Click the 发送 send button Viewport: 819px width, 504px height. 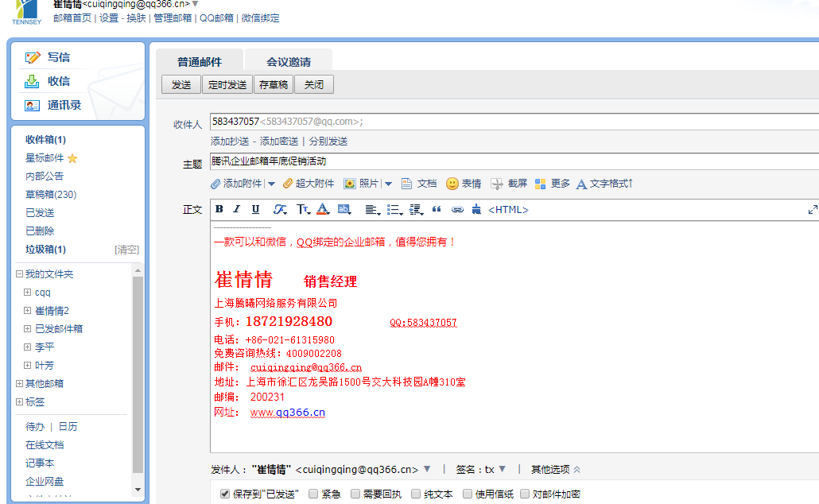(x=180, y=83)
